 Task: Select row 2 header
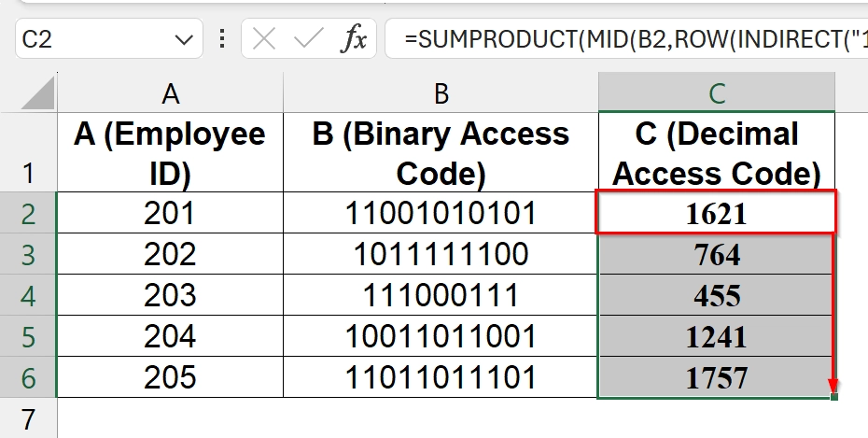pos(28,213)
